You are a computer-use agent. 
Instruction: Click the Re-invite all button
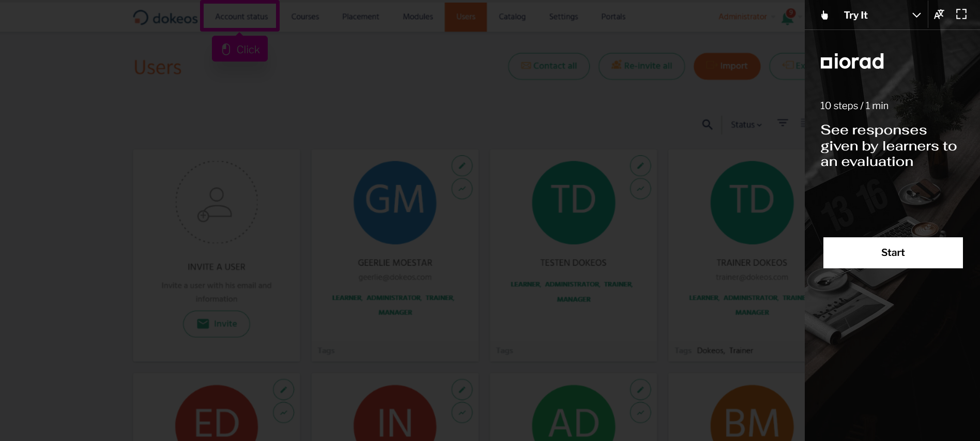coord(641,66)
